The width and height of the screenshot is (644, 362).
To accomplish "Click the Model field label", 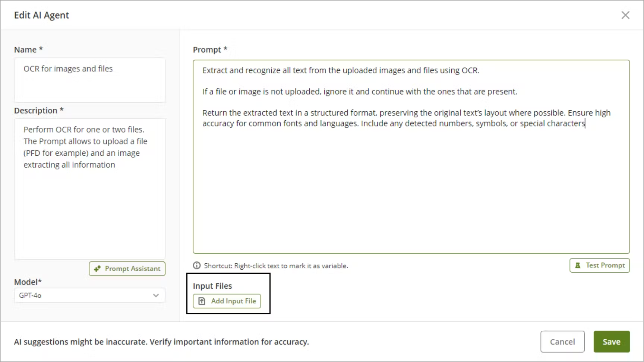I will [x=28, y=282].
